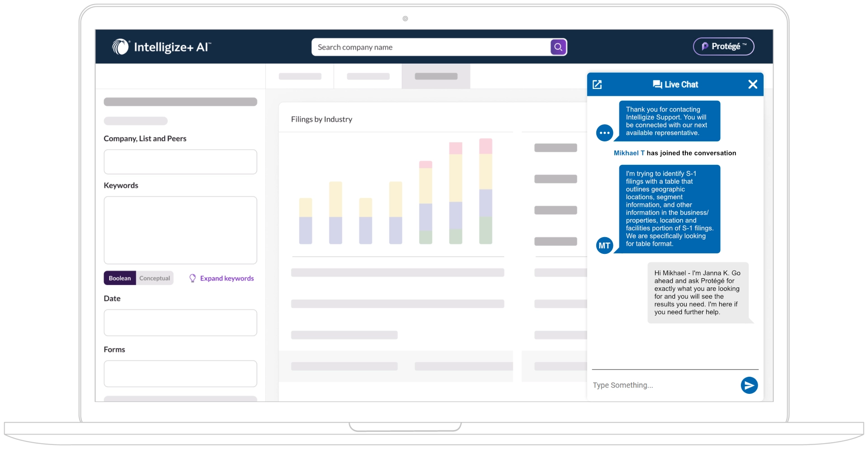Viewport: 868px width, 449px height.
Task: Click the Intelligize+ AI logo
Action: [x=161, y=47]
